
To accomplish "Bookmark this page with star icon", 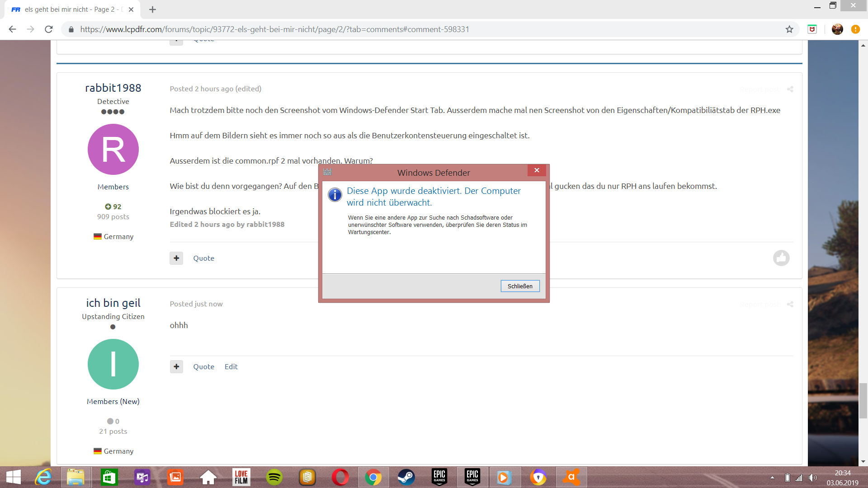I will [x=789, y=29].
